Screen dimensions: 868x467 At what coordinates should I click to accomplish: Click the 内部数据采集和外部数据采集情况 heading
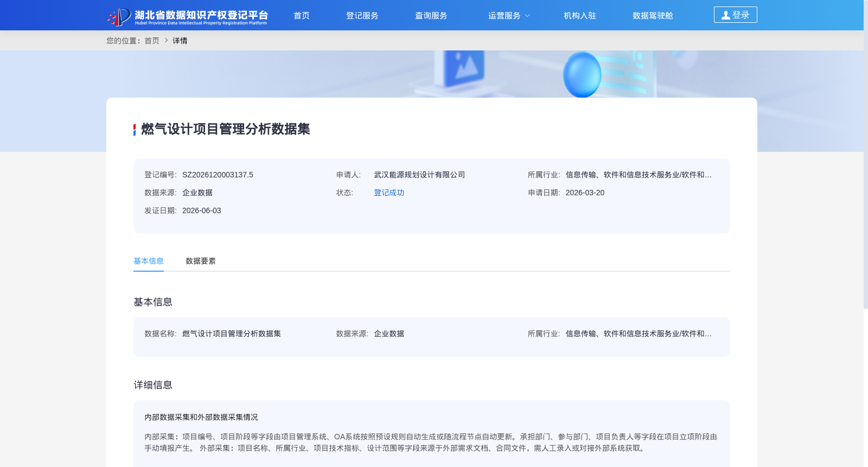coord(201,417)
